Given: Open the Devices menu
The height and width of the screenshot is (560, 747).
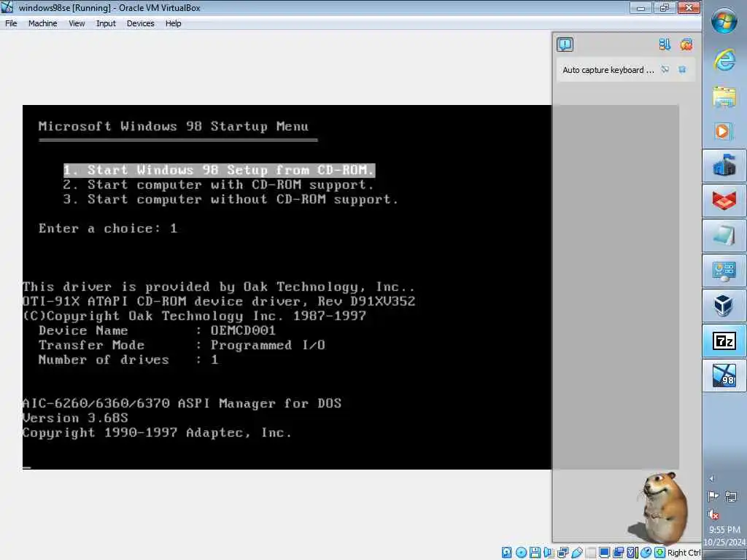Looking at the screenshot, I should tap(140, 23).
